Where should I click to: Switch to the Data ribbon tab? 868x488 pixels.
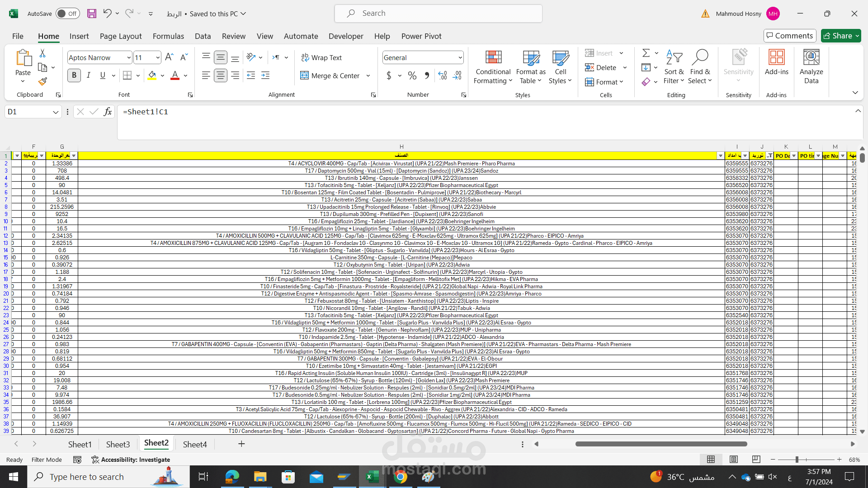pos(203,36)
